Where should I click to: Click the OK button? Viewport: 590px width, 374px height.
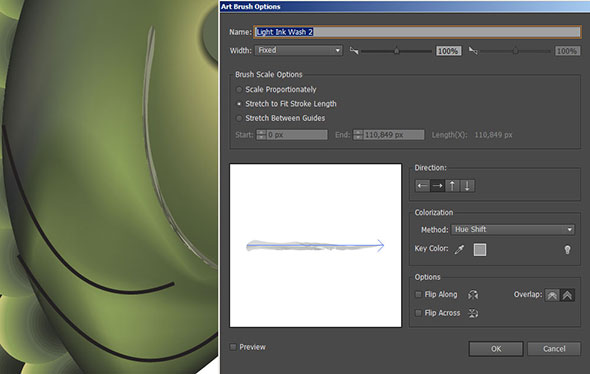496,349
